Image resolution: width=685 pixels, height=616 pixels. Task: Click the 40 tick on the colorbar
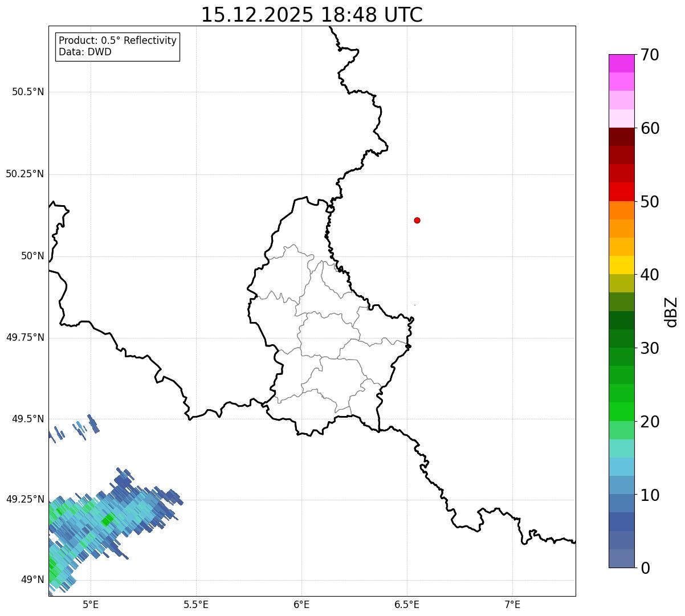click(650, 275)
